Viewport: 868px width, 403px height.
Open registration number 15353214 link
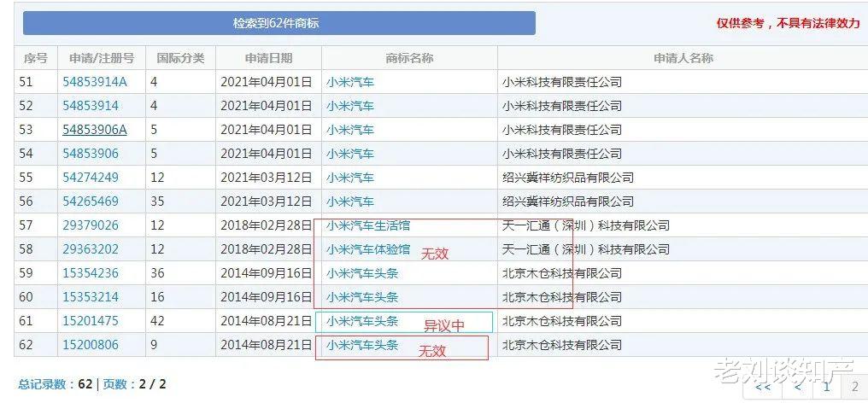91,297
